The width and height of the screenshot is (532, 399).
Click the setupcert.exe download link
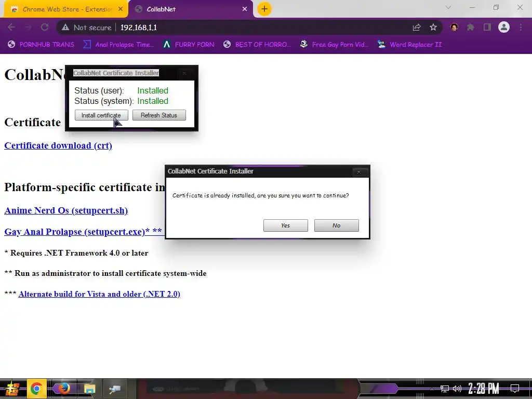[x=83, y=232]
